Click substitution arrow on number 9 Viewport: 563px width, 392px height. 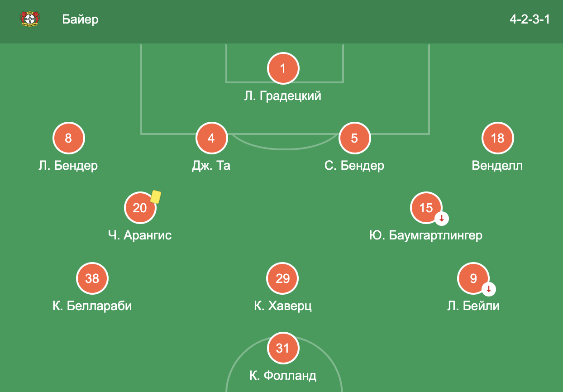[x=489, y=289]
